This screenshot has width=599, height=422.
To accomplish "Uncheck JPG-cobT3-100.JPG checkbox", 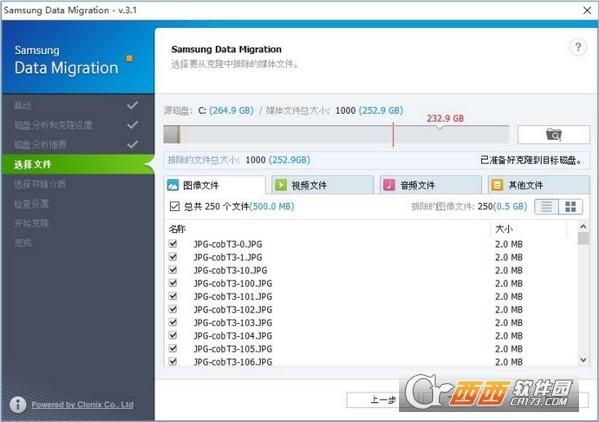I will (x=173, y=283).
